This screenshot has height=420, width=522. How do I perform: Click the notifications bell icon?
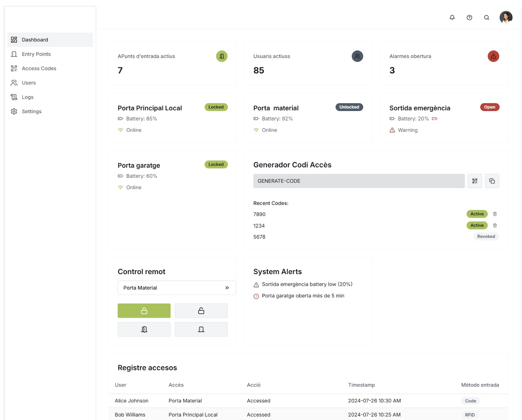pyautogui.click(x=452, y=18)
